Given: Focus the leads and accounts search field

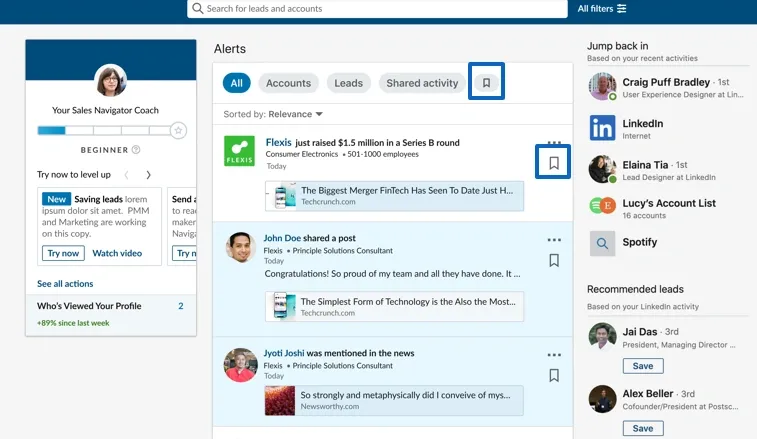Looking at the screenshot, I should coord(377,8).
